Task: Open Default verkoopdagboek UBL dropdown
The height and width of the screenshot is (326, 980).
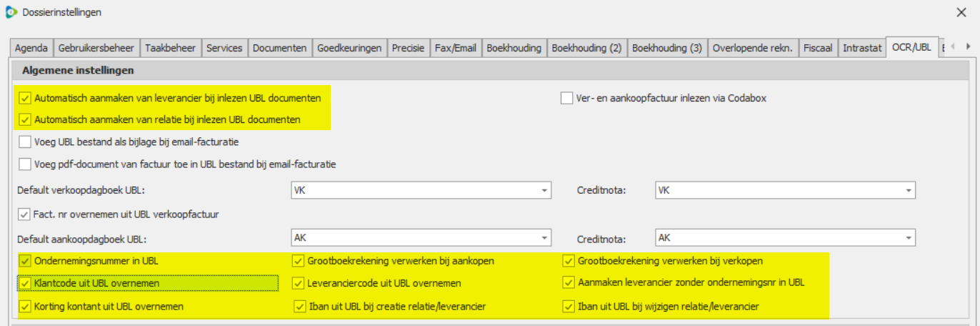Action: (x=545, y=191)
